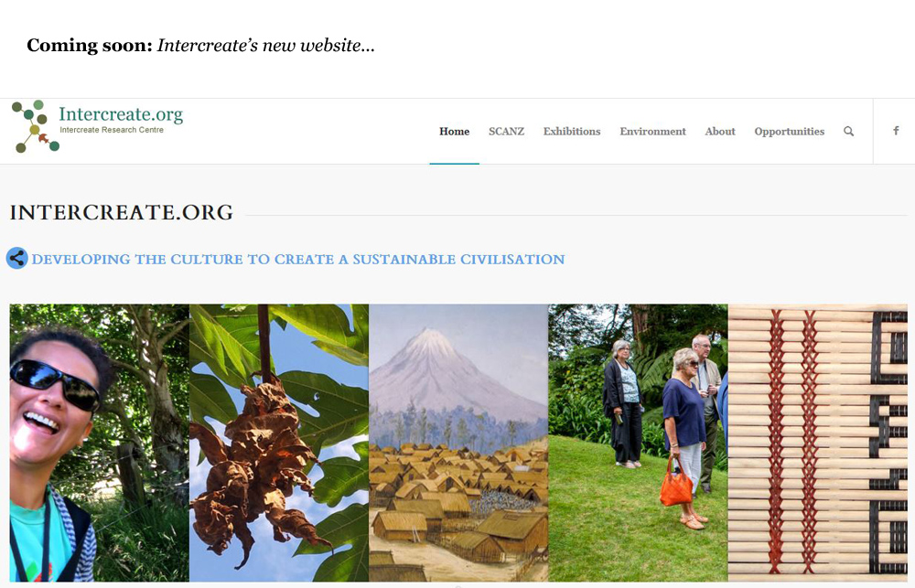Click the blue share icon
This screenshot has width=915, height=588.
coord(16,259)
